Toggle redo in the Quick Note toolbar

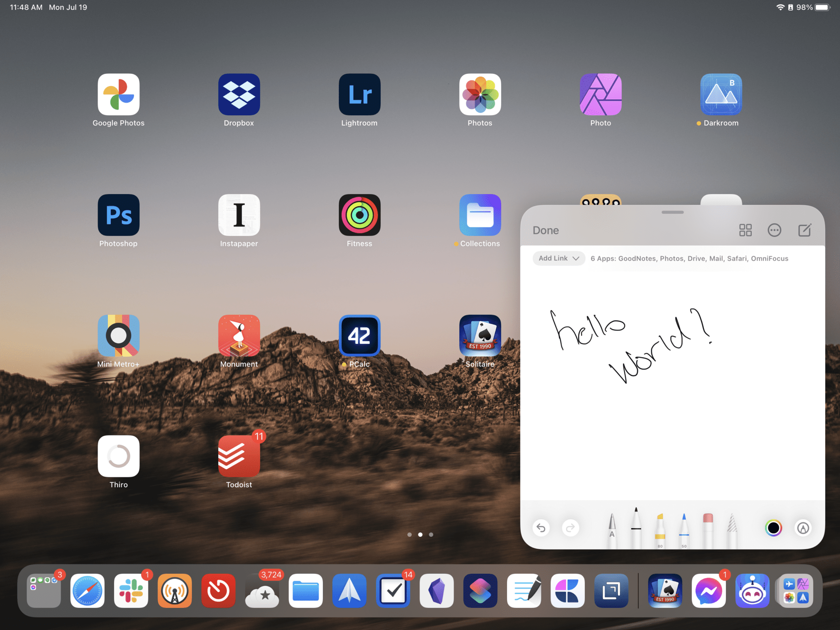[x=570, y=528]
